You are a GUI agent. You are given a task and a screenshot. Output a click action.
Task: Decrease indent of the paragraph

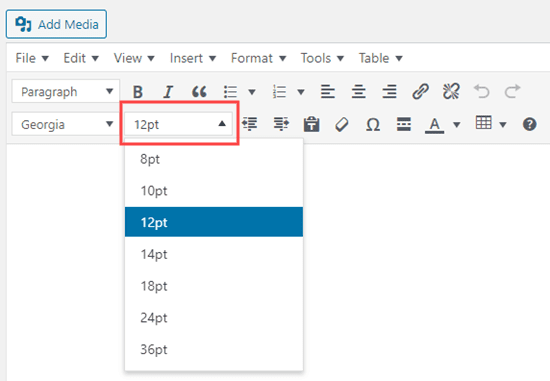click(x=250, y=124)
